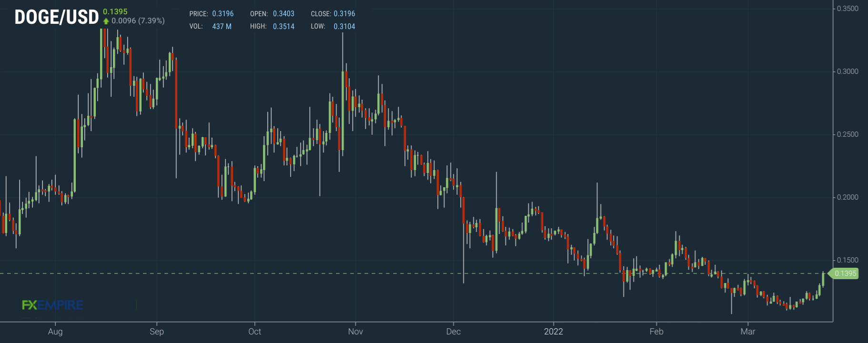The image size is (868, 343).
Task: Click the Oct label on the time axis
Action: (255, 332)
